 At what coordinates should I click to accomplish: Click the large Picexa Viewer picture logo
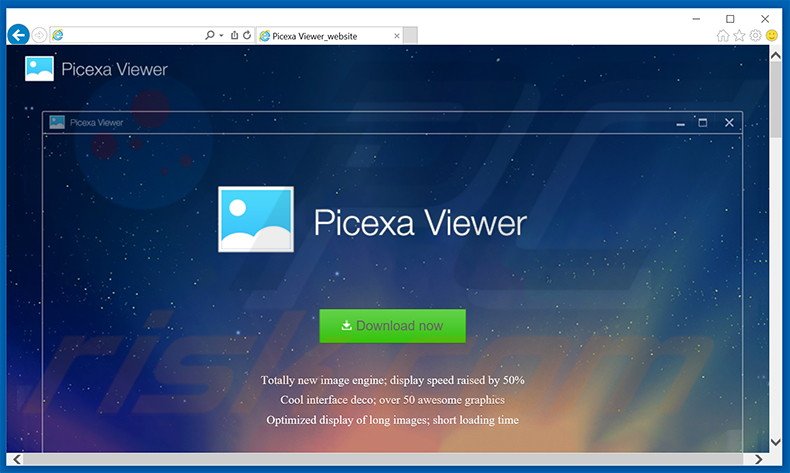(256, 219)
